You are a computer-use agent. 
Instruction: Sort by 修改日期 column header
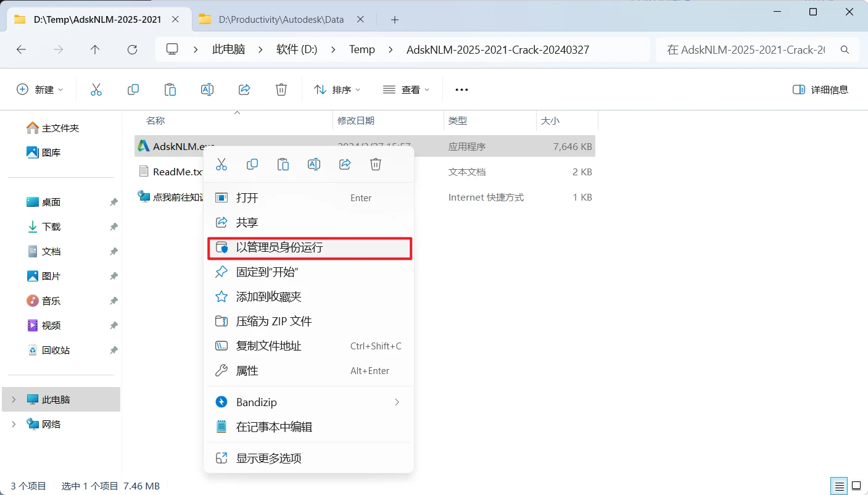point(356,121)
